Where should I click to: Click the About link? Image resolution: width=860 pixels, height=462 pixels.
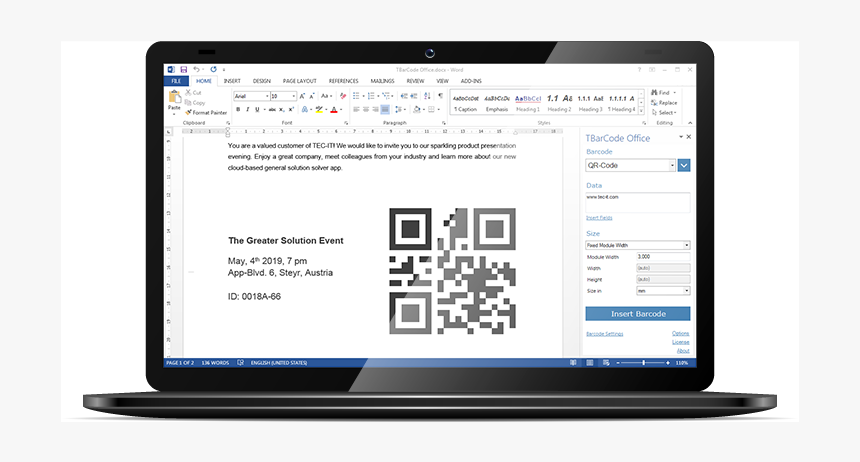pos(683,351)
